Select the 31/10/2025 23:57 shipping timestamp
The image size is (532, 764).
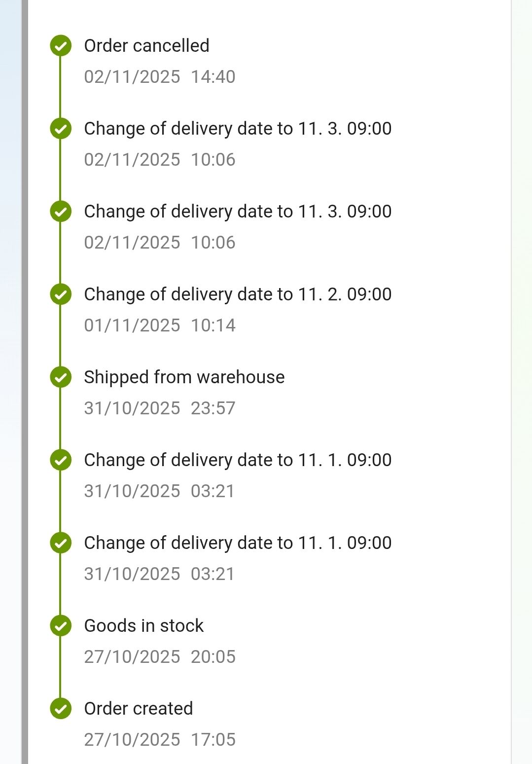point(159,408)
